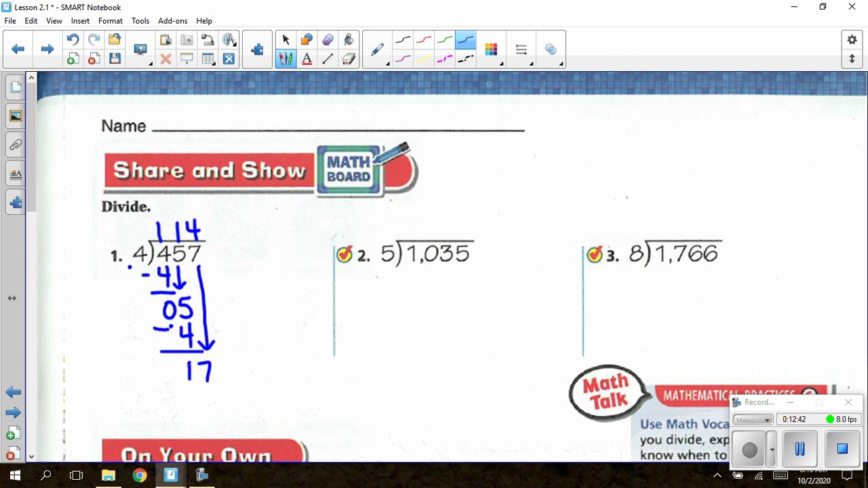868x488 pixels.
Task: Redo the last undone action
Action: pyautogui.click(x=94, y=40)
